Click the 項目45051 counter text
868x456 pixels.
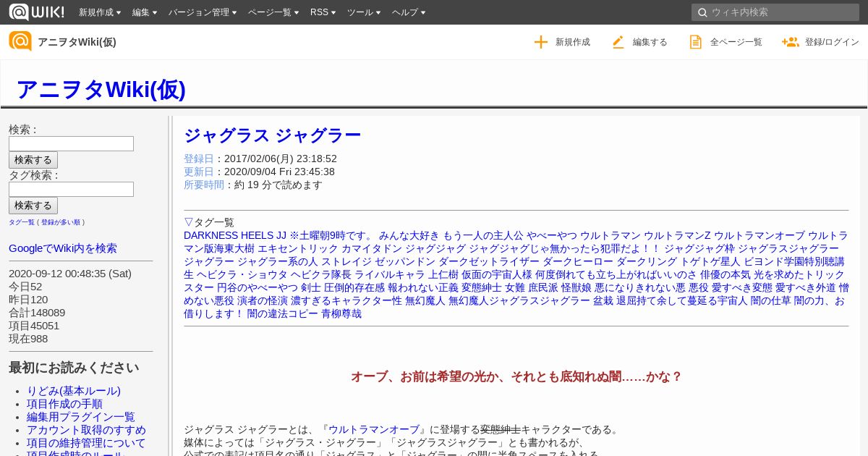pos(34,326)
